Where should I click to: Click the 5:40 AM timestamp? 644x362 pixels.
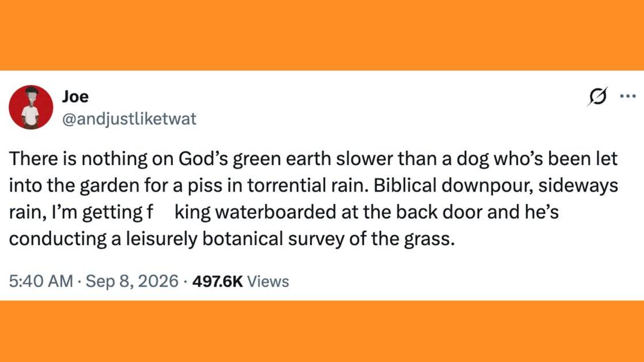41,281
